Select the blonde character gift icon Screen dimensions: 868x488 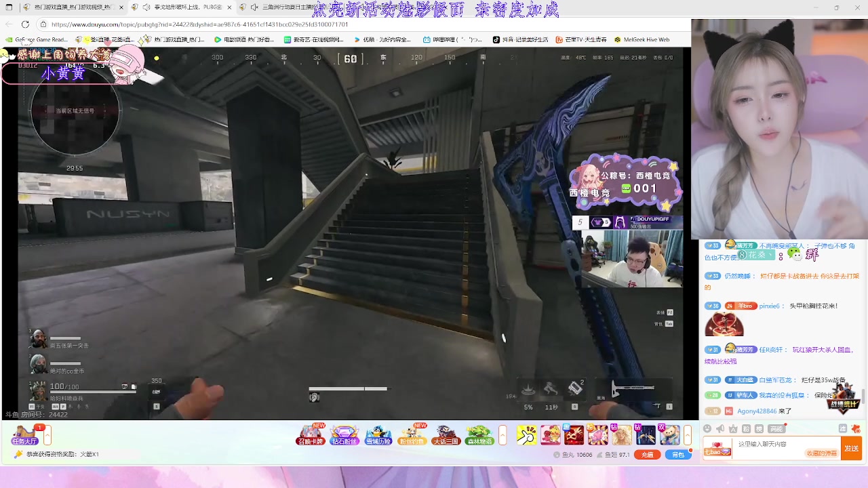(621, 434)
